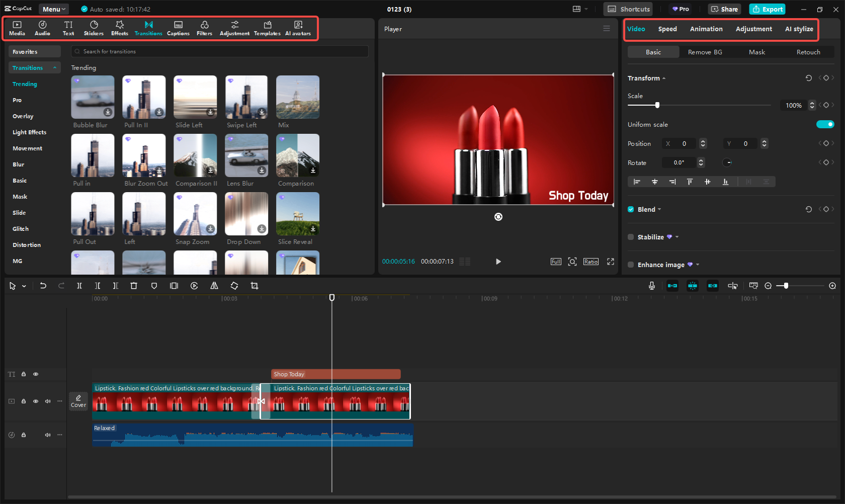Click the Delete clip icon

pyautogui.click(x=134, y=285)
